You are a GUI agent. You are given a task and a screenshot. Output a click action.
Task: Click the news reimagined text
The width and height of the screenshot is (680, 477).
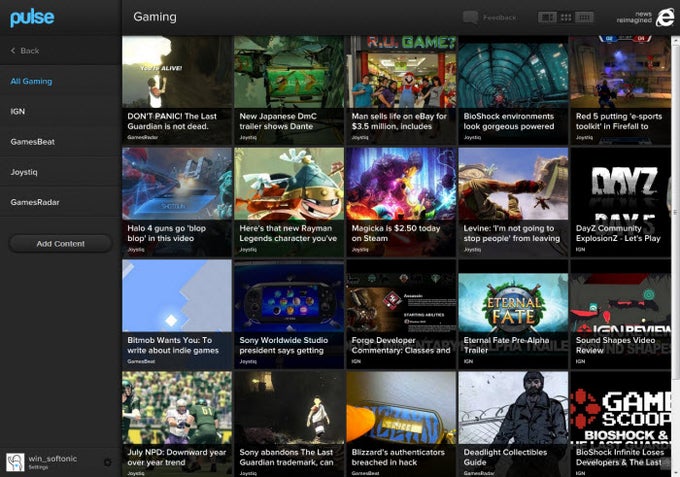click(634, 17)
